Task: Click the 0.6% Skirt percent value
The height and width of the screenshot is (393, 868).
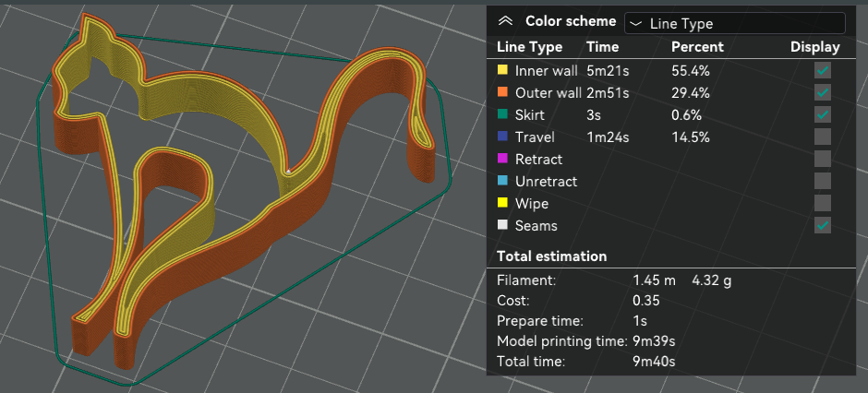Action: click(686, 115)
